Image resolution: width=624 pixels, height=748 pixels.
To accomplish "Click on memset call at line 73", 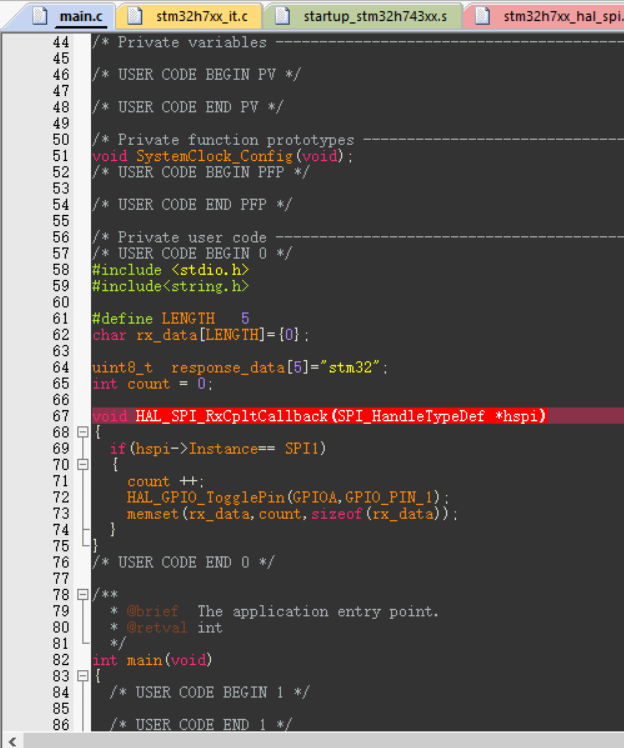I will [x=292, y=514].
